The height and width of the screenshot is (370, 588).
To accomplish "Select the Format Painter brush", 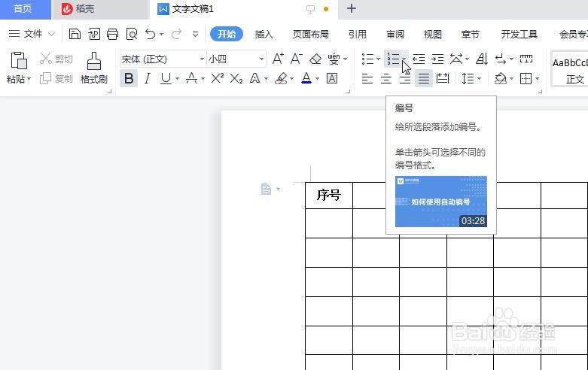I will [x=94, y=68].
